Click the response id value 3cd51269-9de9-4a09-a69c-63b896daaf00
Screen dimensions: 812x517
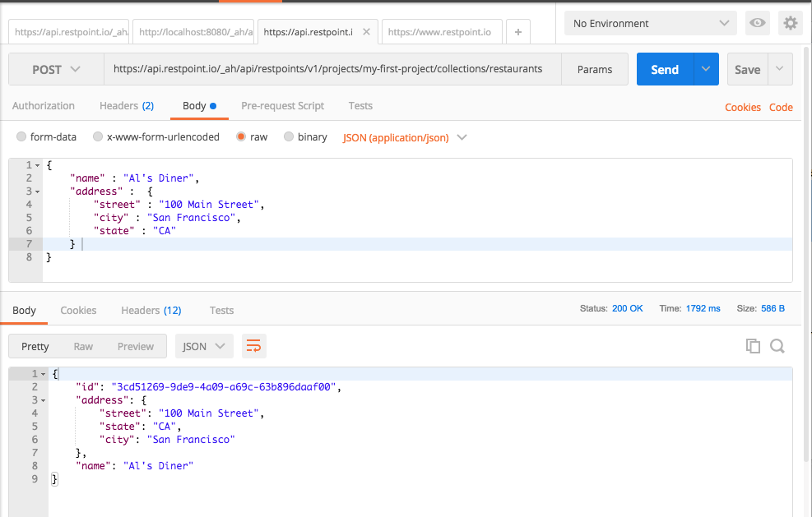(x=224, y=387)
